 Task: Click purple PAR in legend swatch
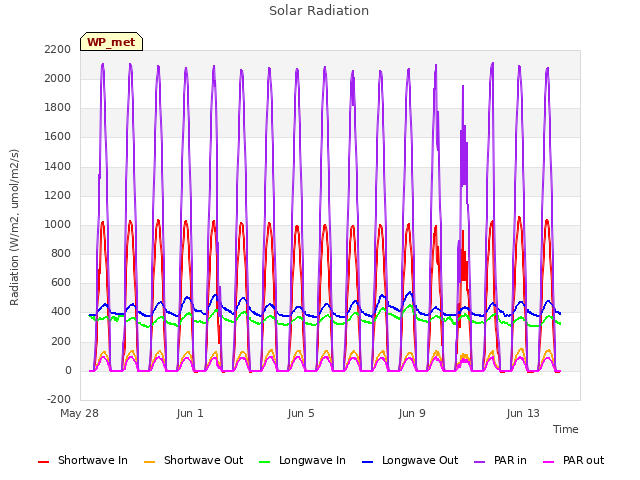click(x=480, y=462)
